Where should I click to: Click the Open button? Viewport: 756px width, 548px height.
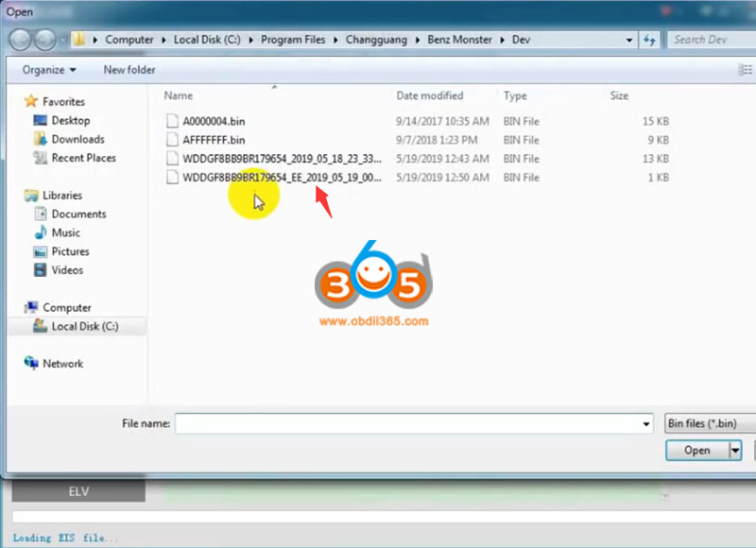tap(697, 451)
